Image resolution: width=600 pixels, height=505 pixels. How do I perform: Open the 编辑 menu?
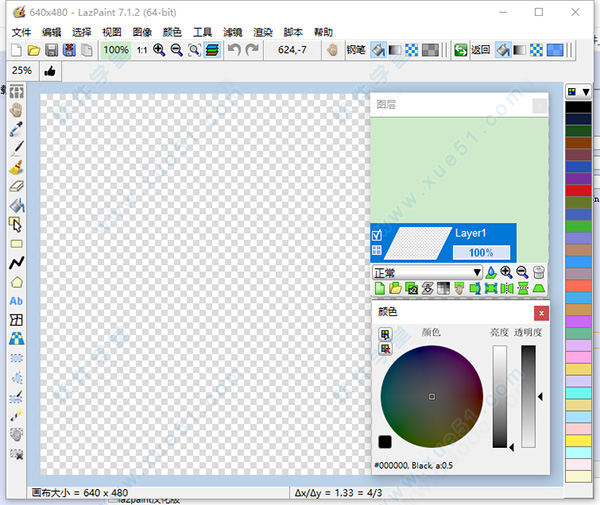point(52,32)
